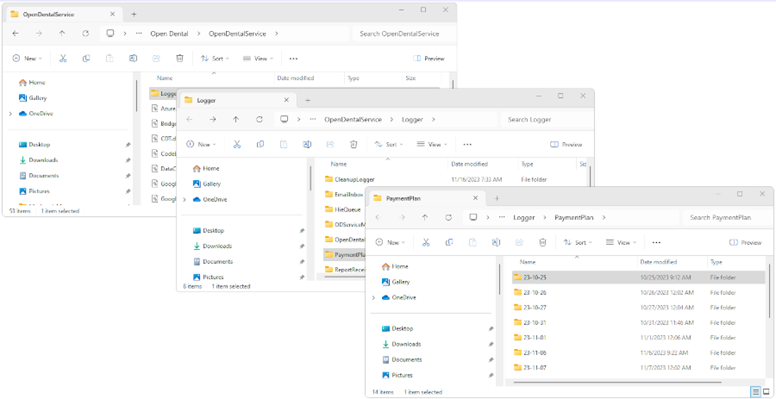Sort by Date modified column in PaymentPlan window
The image size is (776, 399).
658,262
